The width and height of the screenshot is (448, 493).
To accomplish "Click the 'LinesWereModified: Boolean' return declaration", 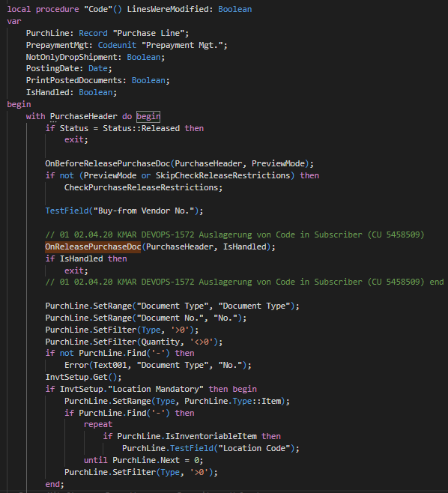I will point(190,9).
